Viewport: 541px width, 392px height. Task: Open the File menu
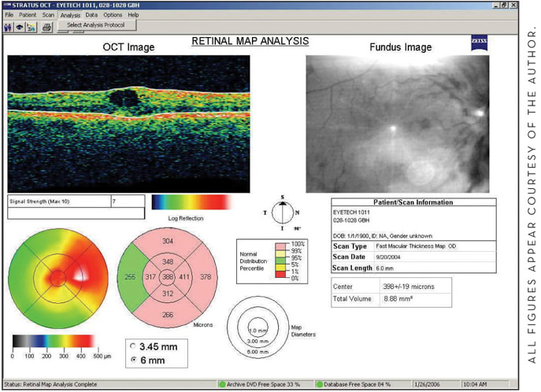[x=9, y=15]
